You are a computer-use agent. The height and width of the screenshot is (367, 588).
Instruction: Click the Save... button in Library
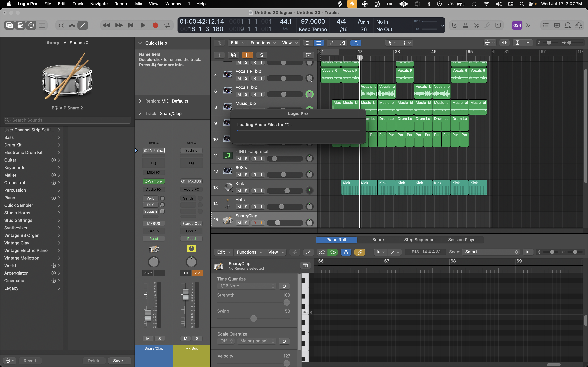pyautogui.click(x=120, y=361)
